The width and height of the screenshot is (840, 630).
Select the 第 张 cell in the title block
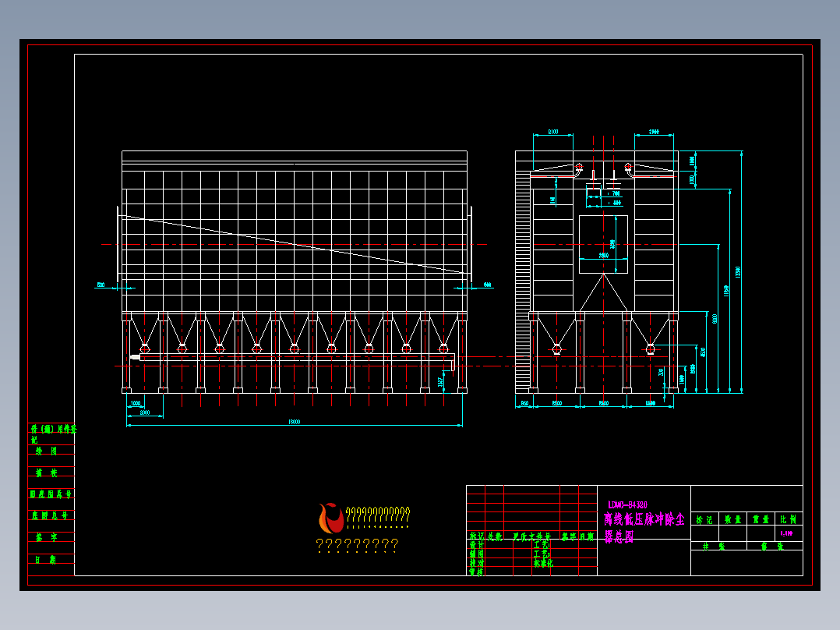point(772,547)
